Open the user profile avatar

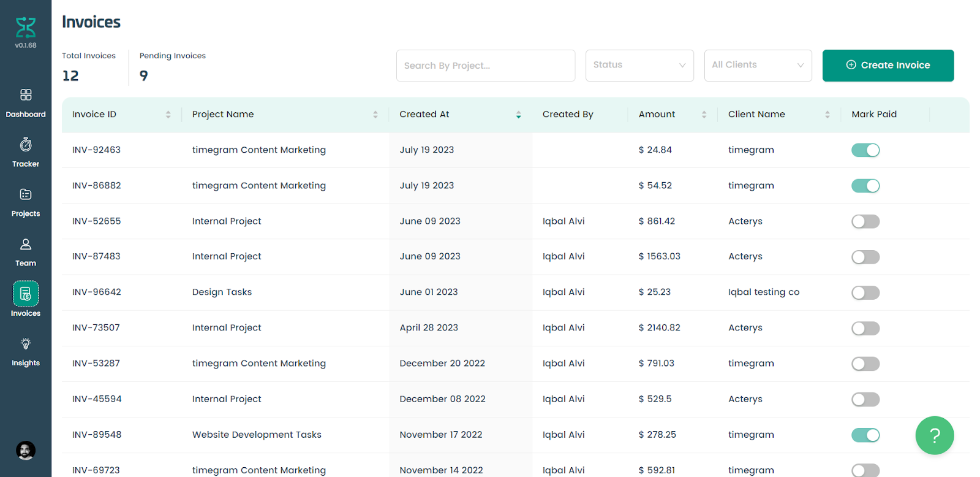tap(26, 451)
